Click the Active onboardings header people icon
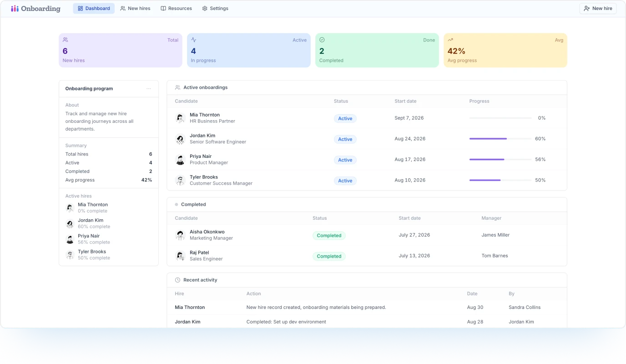The height and width of the screenshot is (364, 626). click(177, 87)
